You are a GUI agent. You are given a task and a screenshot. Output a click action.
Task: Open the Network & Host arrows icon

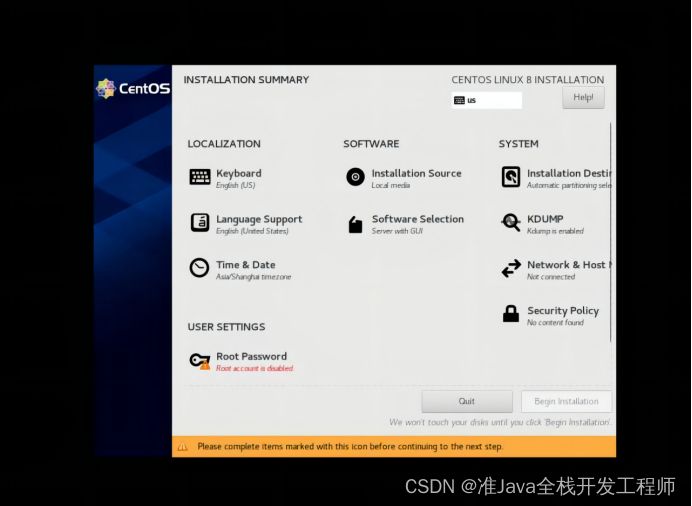point(511,268)
